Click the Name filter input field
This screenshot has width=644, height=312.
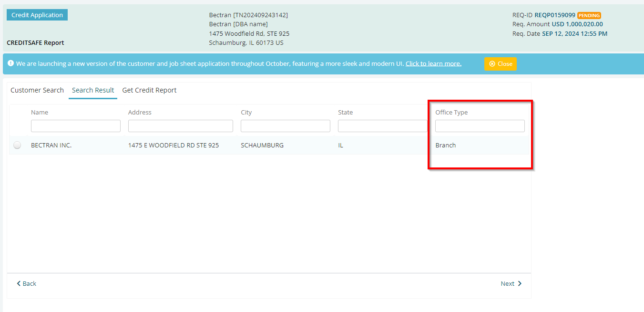[76, 126]
